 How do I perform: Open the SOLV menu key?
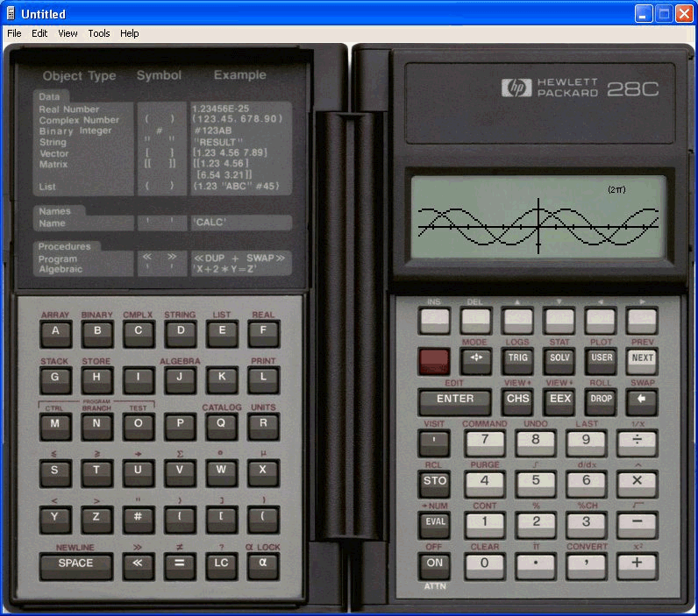tap(559, 361)
